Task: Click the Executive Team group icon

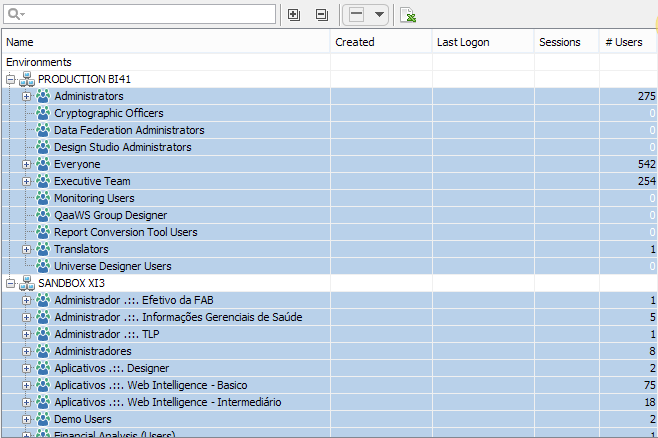Action: pyautogui.click(x=43, y=181)
